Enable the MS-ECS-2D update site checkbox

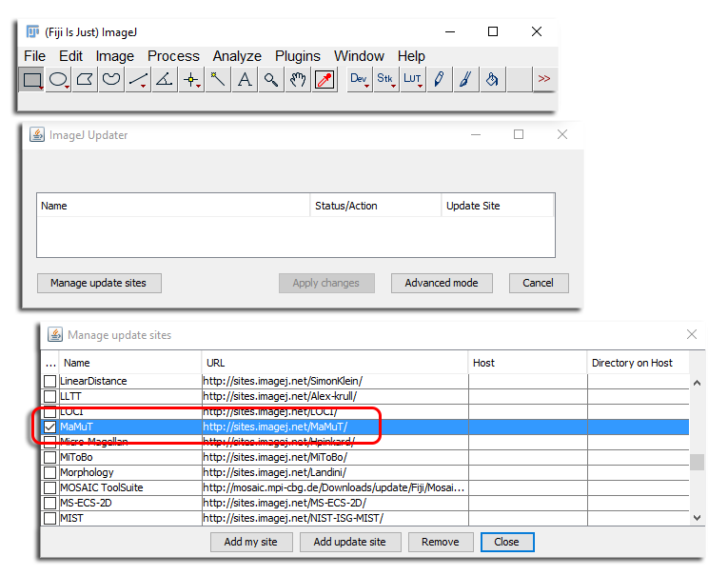click(x=49, y=504)
